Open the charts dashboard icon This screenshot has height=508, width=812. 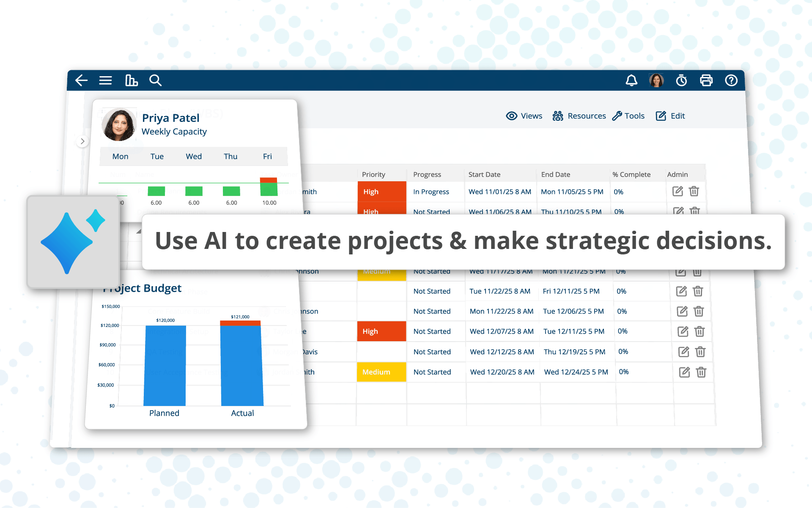pos(131,80)
